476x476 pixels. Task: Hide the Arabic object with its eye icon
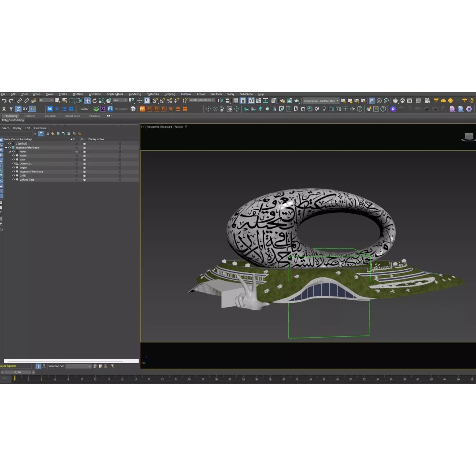(13, 156)
